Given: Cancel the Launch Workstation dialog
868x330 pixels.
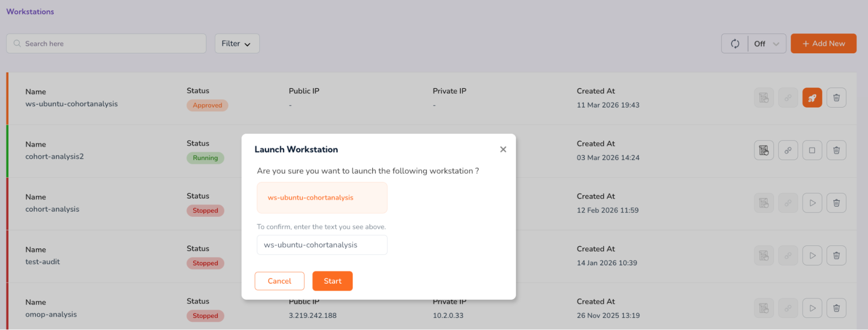Looking at the screenshot, I should [x=279, y=281].
